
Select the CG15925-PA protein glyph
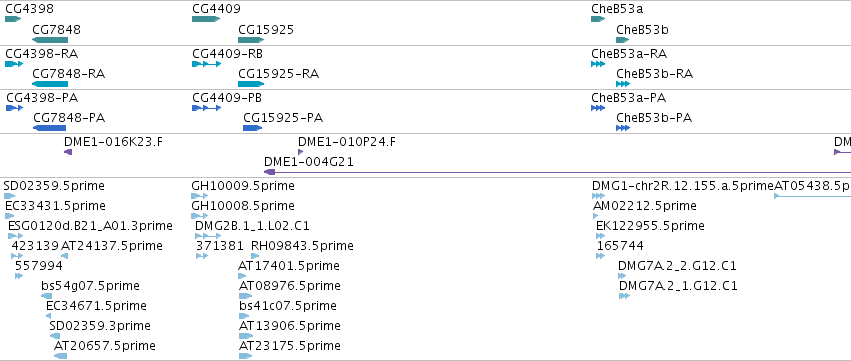point(252,128)
